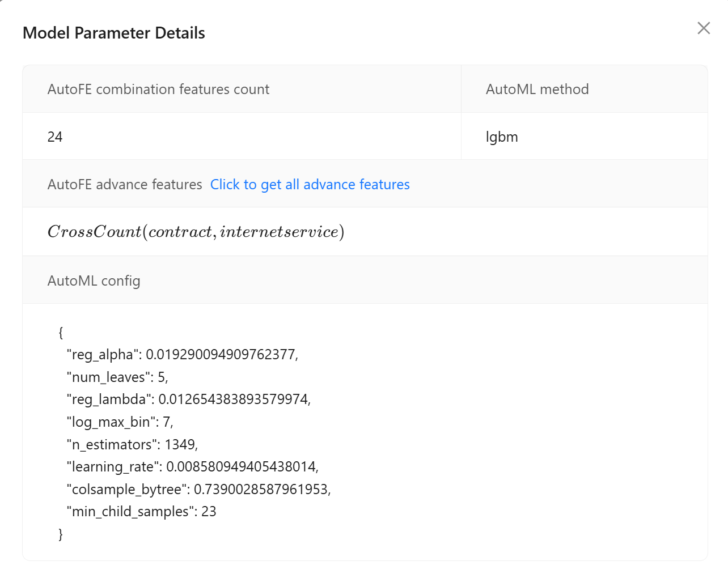Screen dimensions: 728x578
Task: Click the reg_lambda line in config
Action: 188,399
